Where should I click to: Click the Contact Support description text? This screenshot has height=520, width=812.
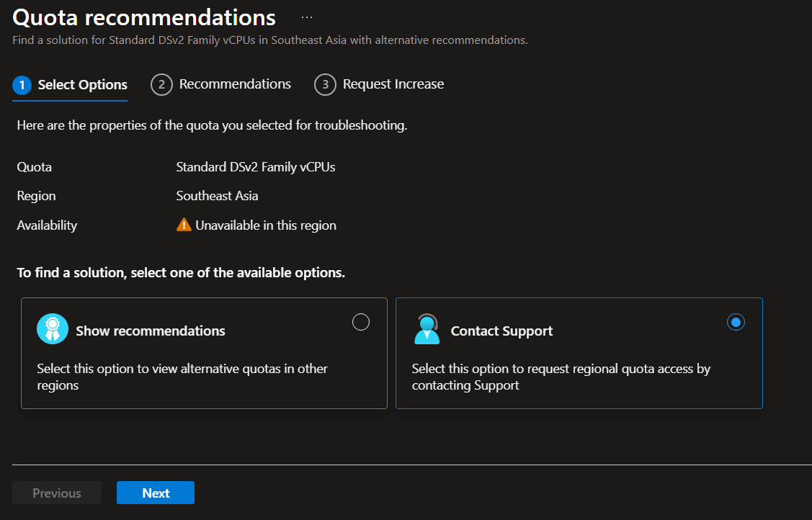pos(561,377)
